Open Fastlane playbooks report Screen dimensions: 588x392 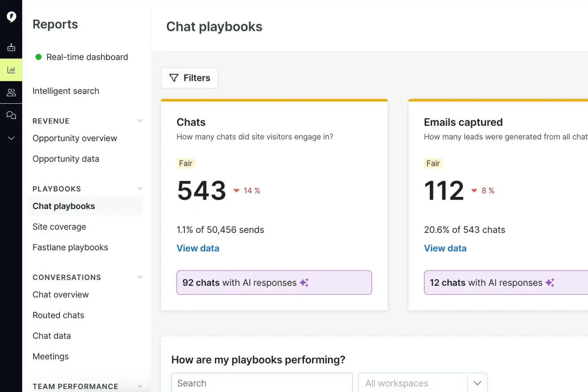coord(70,247)
